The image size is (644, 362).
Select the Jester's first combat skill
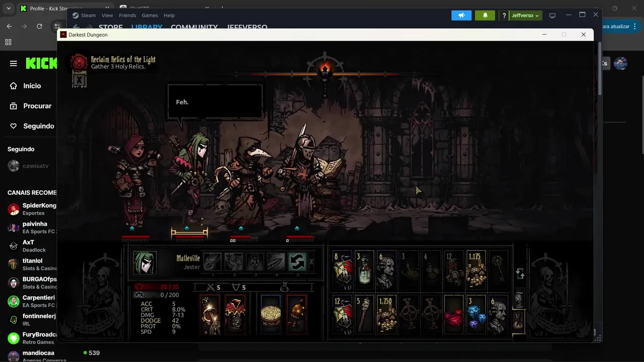click(212, 262)
